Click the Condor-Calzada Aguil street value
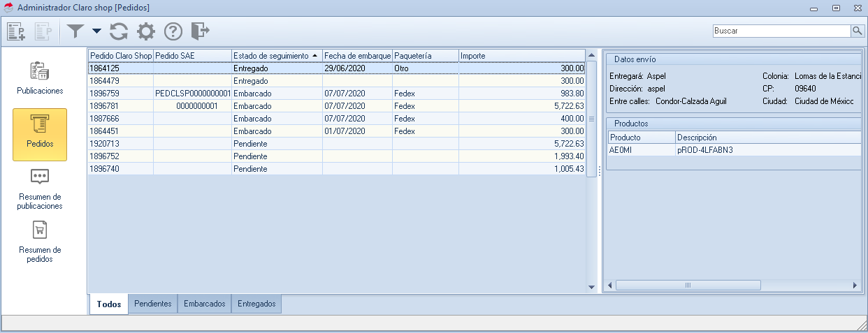This screenshot has height=333, width=868. coord(691,101)
